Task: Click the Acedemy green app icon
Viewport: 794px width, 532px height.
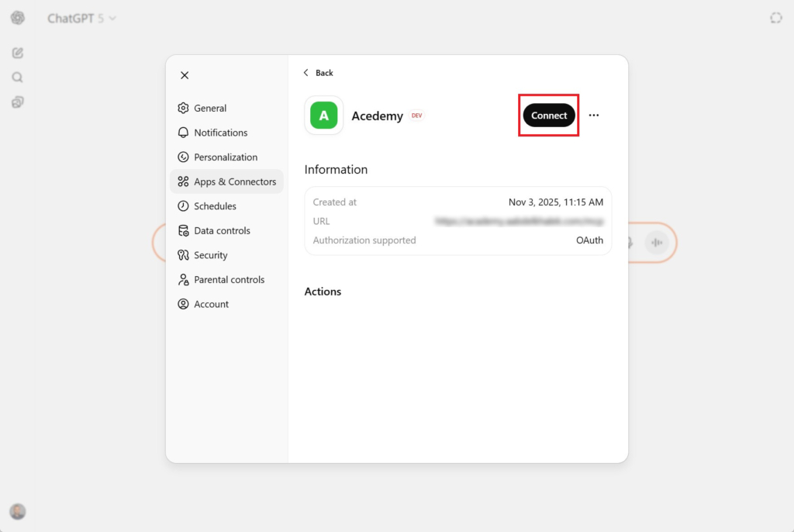Action: tap(323, 116)
